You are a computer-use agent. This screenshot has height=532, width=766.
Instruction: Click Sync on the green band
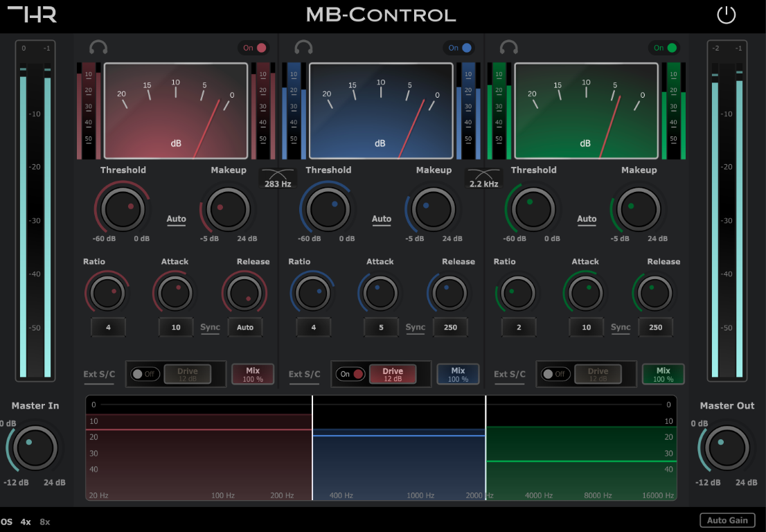tap(621, 328)
